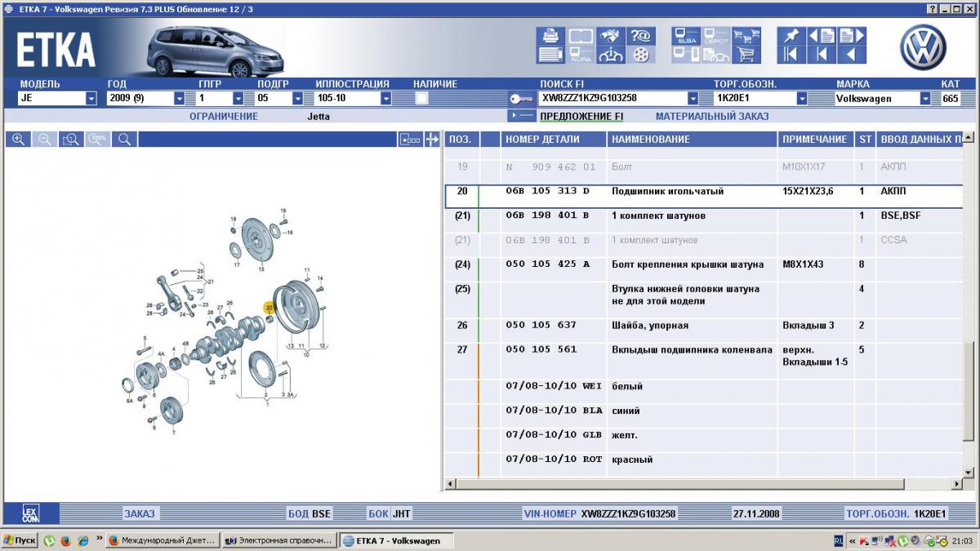The height and width of the screenshot is (551, 980).
Task: Click the double shopping carts icon
Action: coord(745,36)
